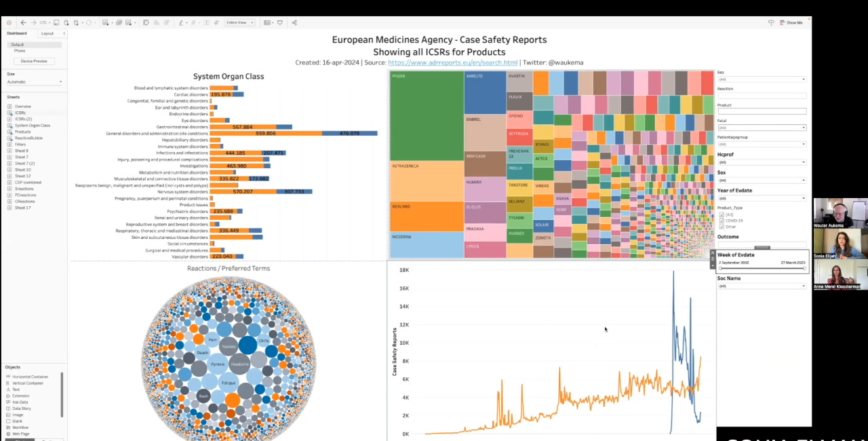Click the undo back arrow icon

[x=24, y=22]
